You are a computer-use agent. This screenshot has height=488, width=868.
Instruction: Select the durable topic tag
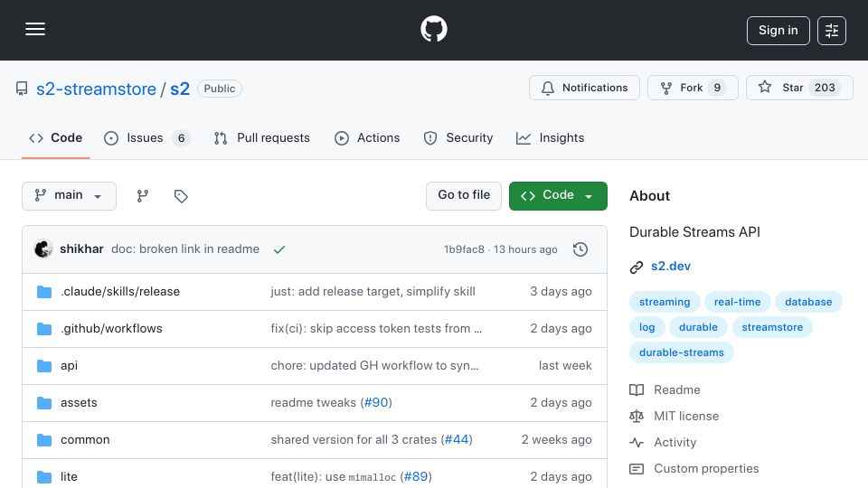point(698,327)
